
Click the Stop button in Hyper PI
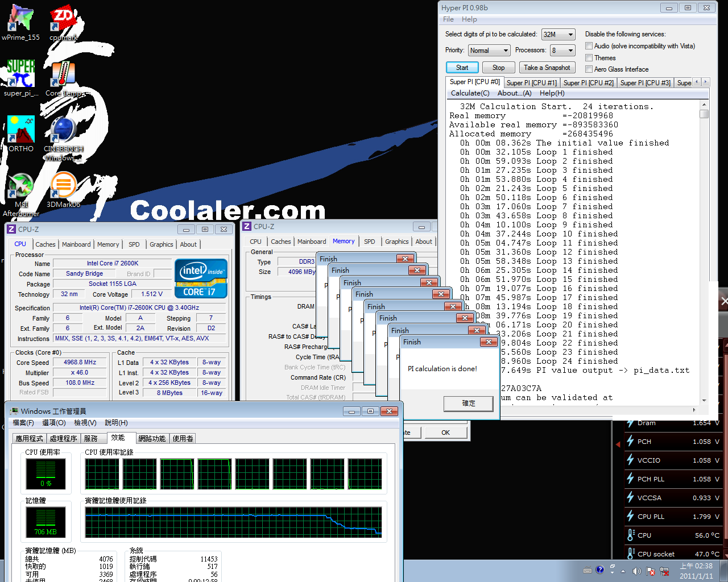498,67
